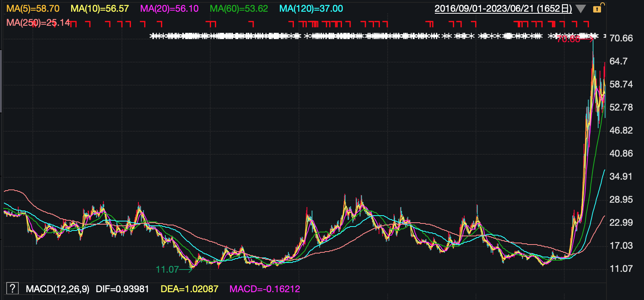Click the 2016/09/01-2023/06/21 date range link

(503, 9)
